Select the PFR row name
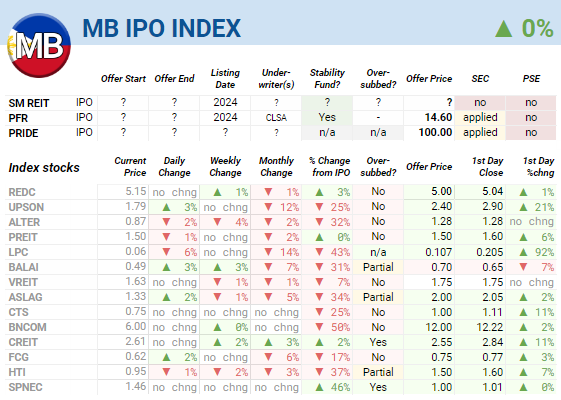Image resolution: width=561 pixels, height=400 pixels. (x=18, y=118)
